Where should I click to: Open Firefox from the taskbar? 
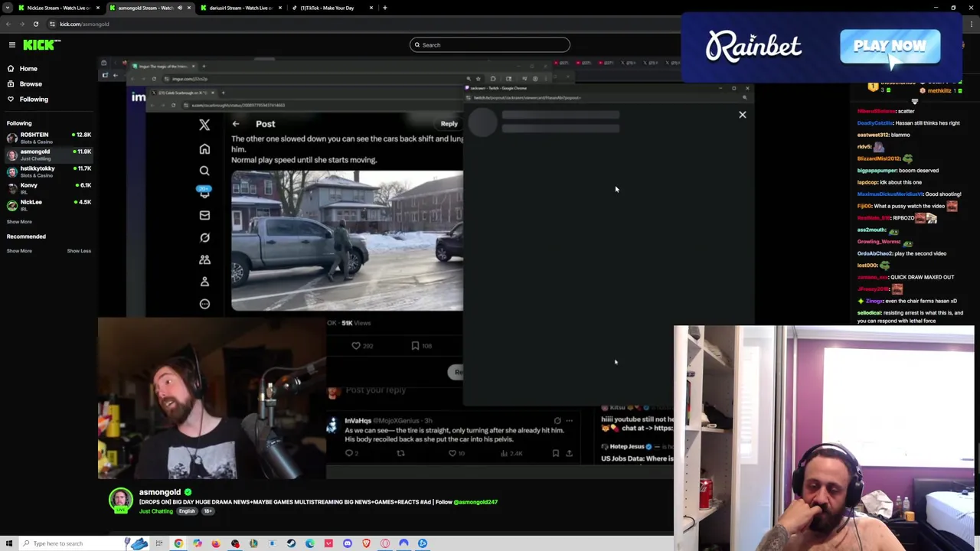pos(216,543)
